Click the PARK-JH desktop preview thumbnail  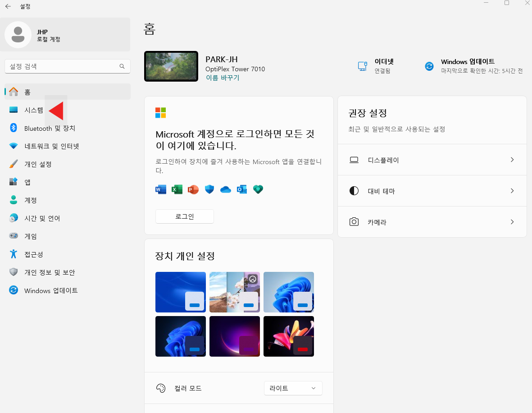coord(171,66)
